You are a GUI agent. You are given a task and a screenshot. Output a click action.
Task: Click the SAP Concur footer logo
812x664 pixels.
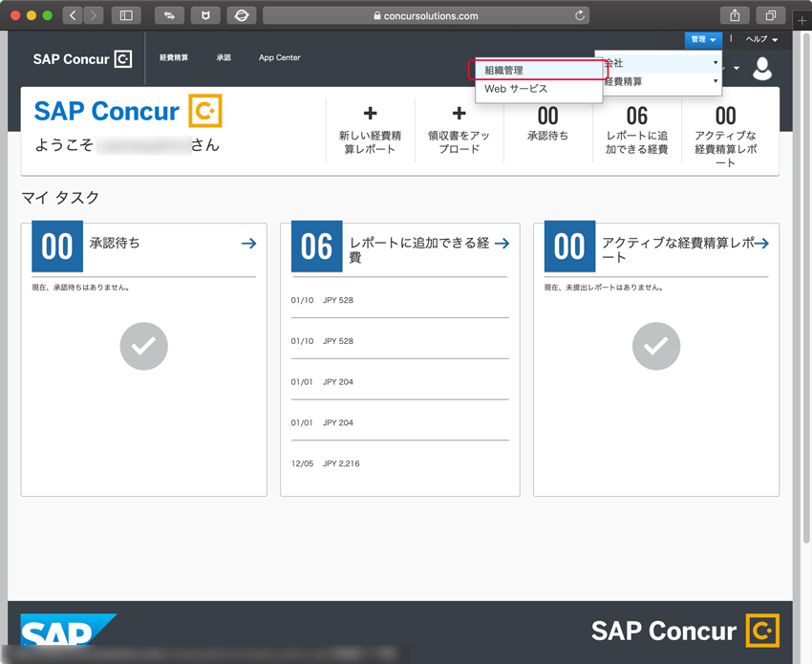[685, 631]
